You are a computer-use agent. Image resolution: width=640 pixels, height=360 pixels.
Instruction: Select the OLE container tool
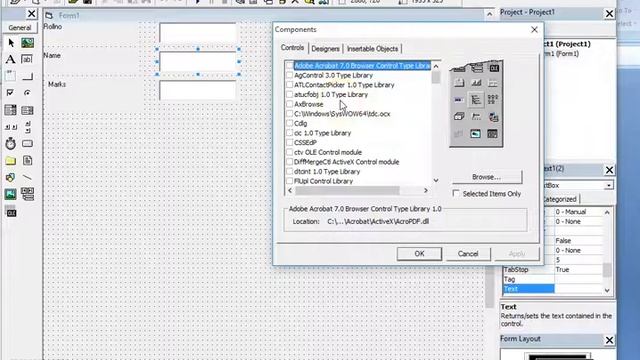pyautogui.click(x=11, y=212)
